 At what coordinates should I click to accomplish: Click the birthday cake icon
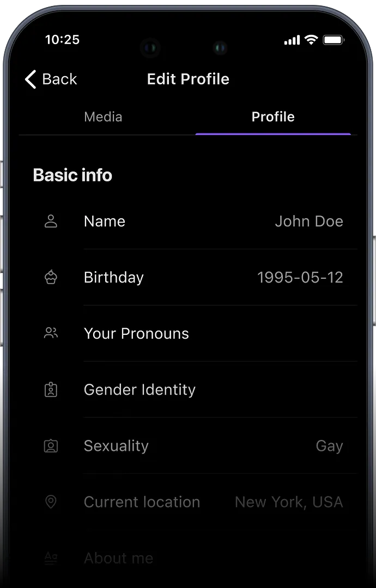coord(51,277)
